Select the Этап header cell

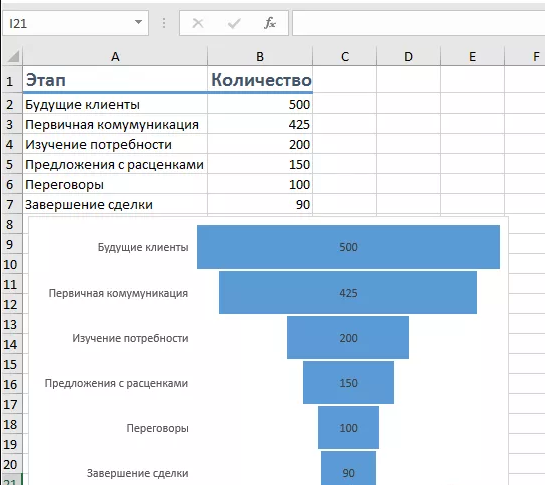115,80
